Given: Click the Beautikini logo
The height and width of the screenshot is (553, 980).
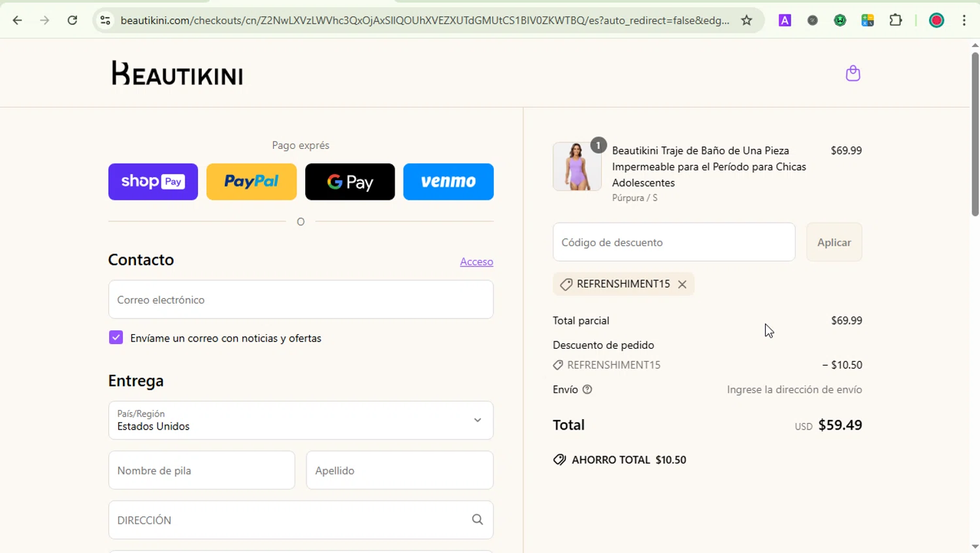Looking at the screenshot, I should click(177, 74).
